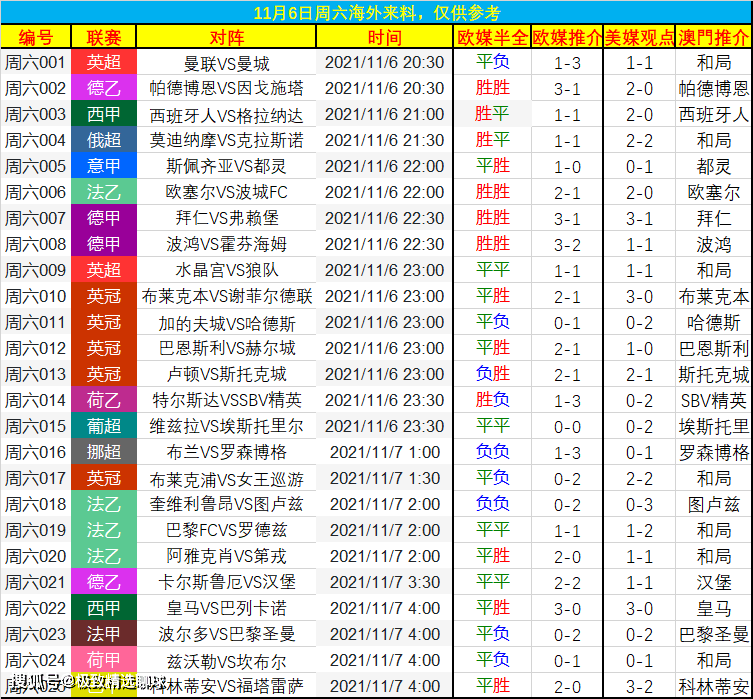Select the 时间 column header
The height and width of the screenshot is (699, 753).
(x=384, y=36)
